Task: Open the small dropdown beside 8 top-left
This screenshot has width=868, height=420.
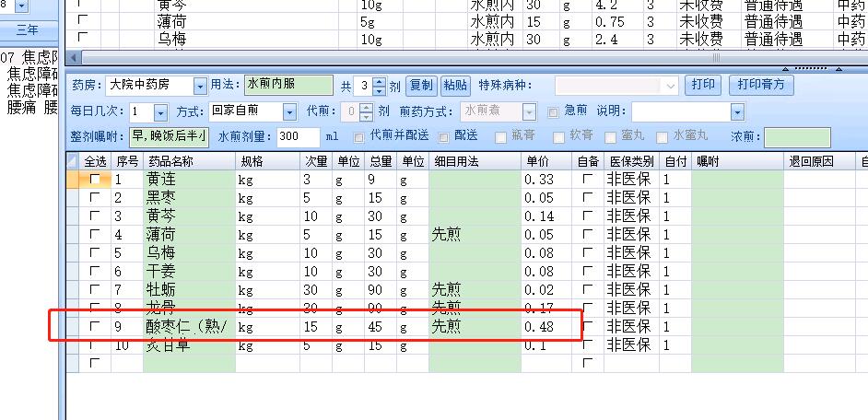Action: click(x=21, y=6)
